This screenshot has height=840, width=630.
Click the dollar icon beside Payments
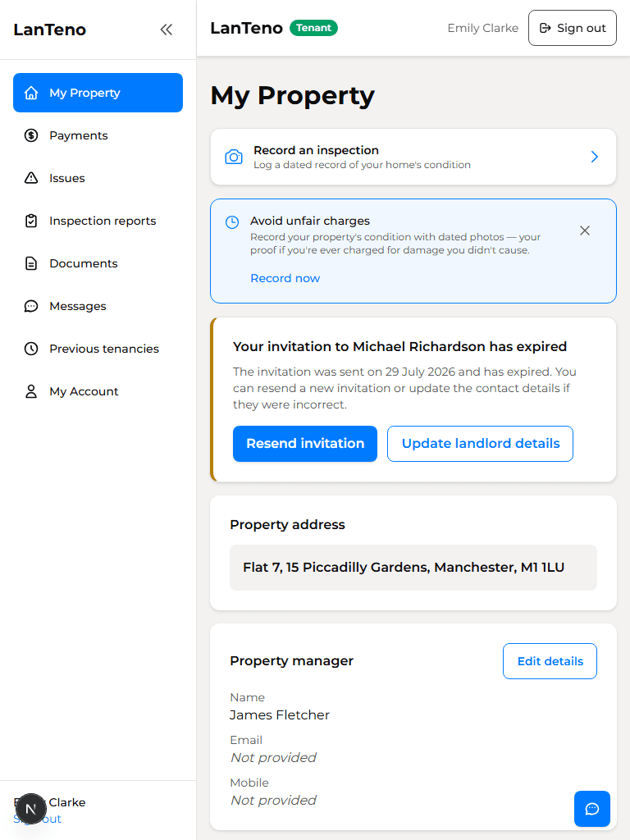click(x=31, y=135)
